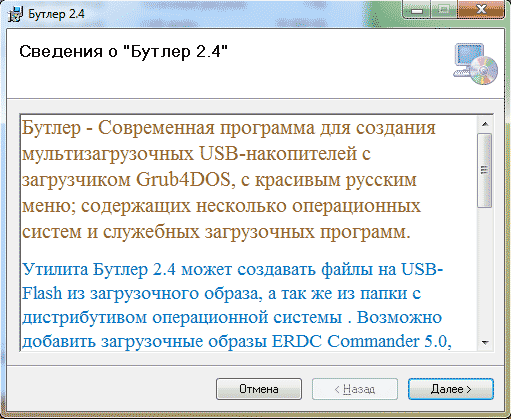Viewport: 511px width, 419px height.
Task: Click the Далее button to continue
Action: [451, 389]
